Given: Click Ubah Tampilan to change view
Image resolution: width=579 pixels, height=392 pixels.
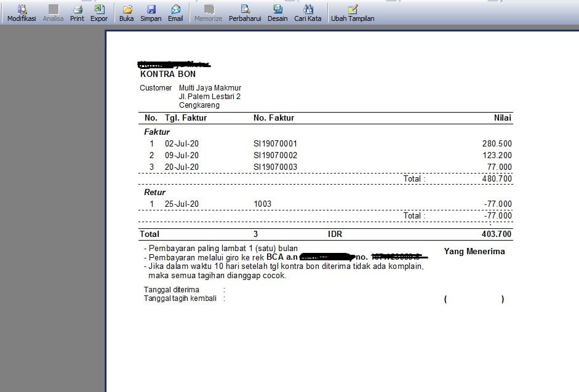Looking at the screenshot, I should pos(353,13).
